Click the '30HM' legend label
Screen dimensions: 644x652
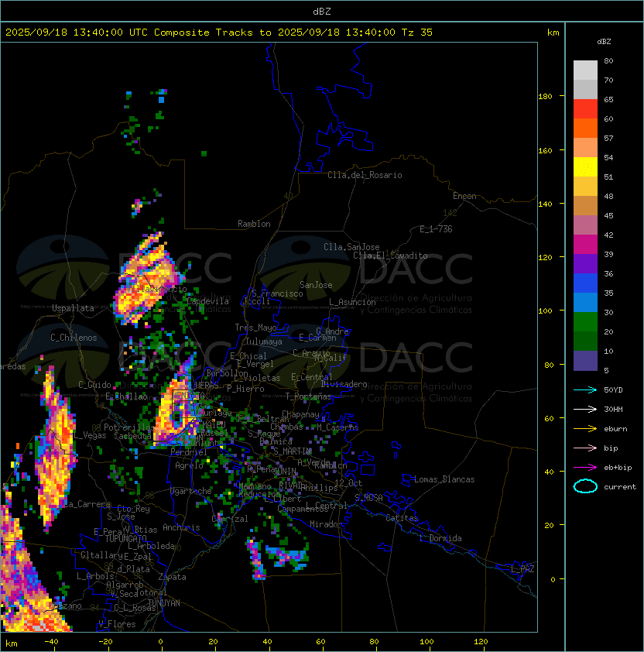pos(613,409)
